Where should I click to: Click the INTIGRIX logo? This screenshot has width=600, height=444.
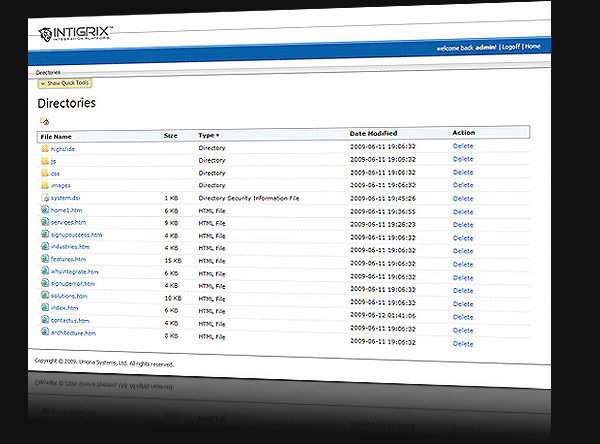coord(75,34)
